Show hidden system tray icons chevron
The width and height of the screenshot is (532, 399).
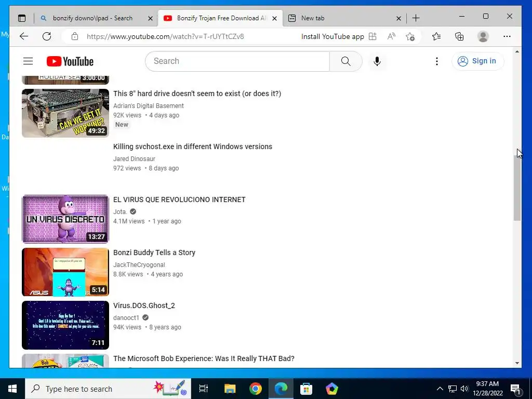(x=440, y=389)
